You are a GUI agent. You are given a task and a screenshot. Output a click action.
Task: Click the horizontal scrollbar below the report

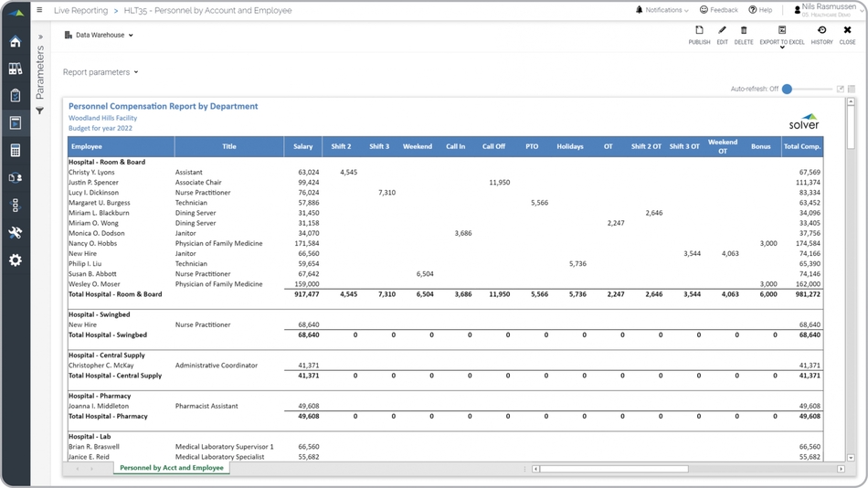(x=614, y=469)
